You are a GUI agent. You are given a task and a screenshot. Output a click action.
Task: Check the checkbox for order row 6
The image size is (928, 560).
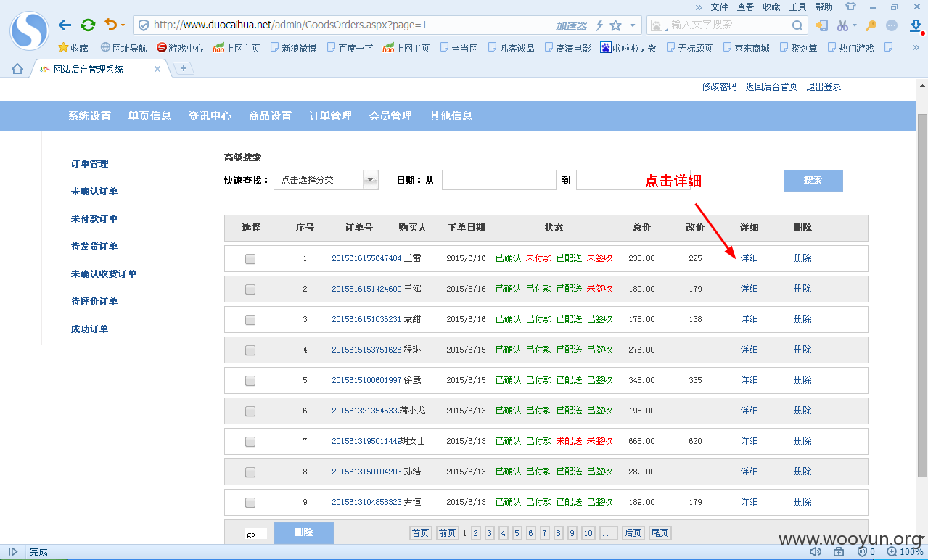(250, 411)
